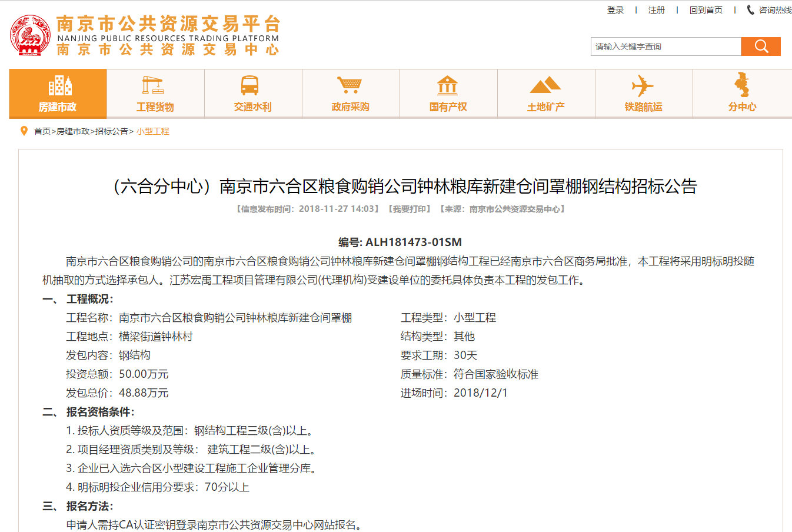Open the 国有产权 tab label
The image size is (792, 532).
(x=448, y=107)
